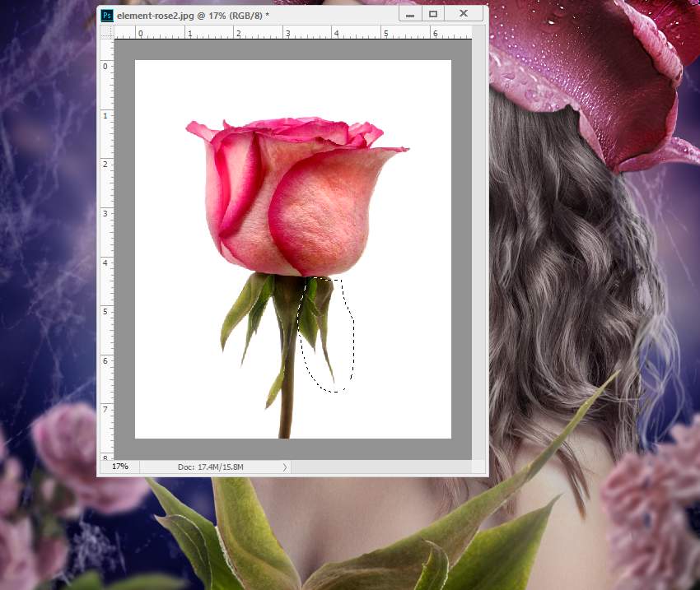The height and width of the screenshot is (590, 700).
Task: Click the pink rose bloom in the canvas
Action: tap(296, 196)
